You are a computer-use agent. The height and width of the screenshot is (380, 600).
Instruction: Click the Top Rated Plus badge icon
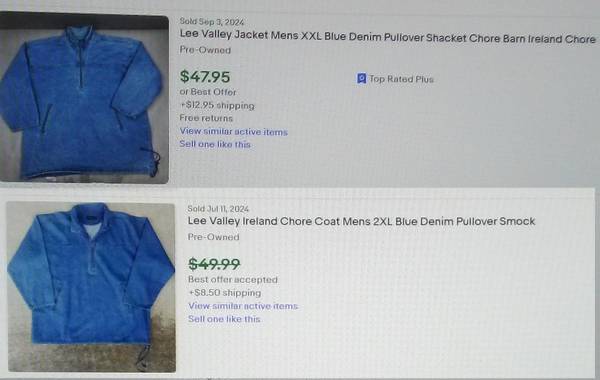point(361,78)
